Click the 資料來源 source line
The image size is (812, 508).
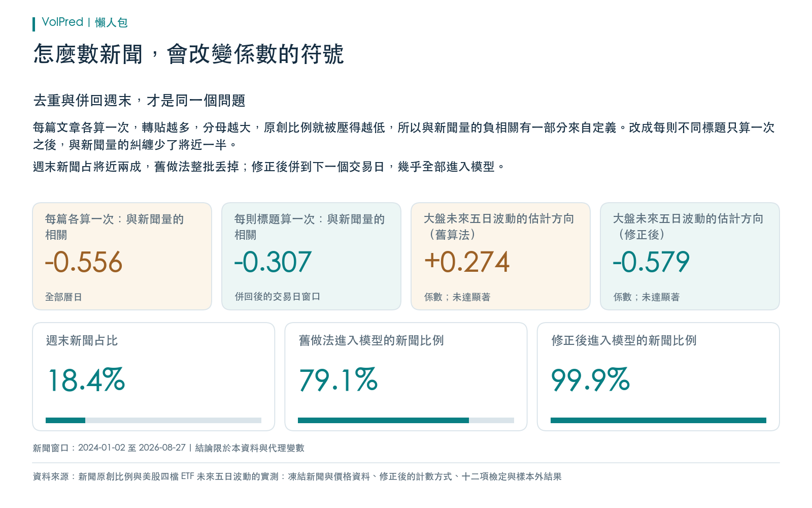[x=297, y=477]
